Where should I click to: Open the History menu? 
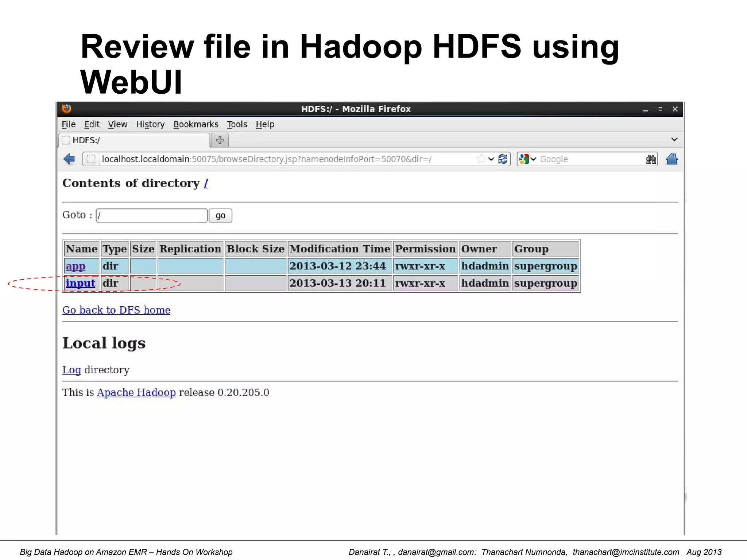click(150, 124)
